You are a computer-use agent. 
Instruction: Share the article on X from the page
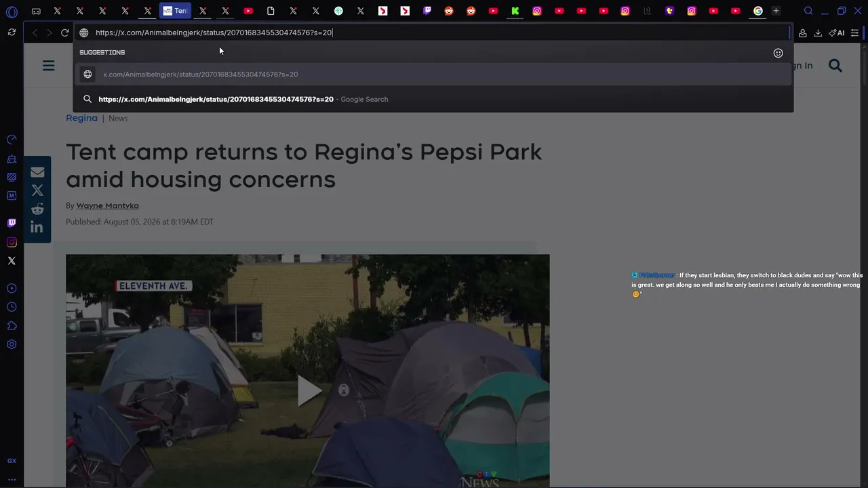tap(37, 190)
